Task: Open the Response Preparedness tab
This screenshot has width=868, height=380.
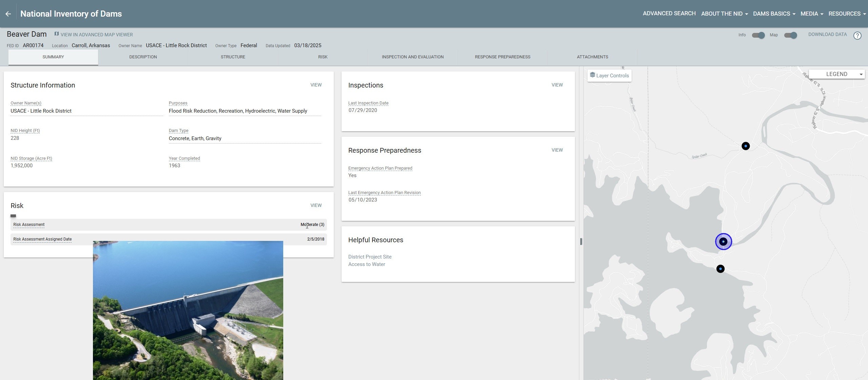Action: click(502, 57)
